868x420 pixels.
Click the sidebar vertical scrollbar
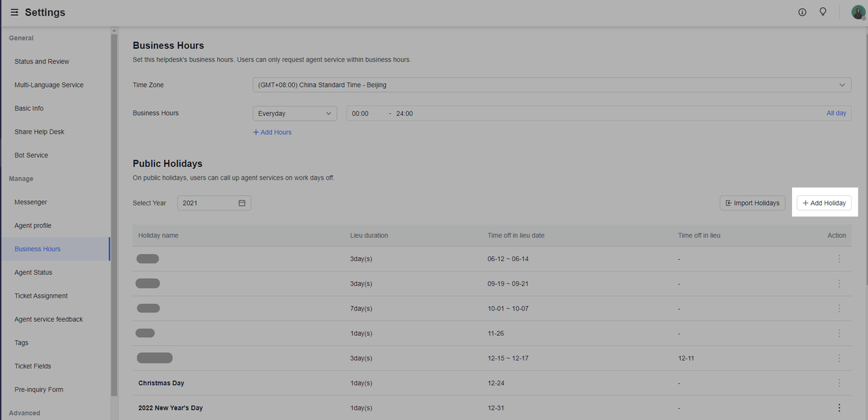(114, 204)
